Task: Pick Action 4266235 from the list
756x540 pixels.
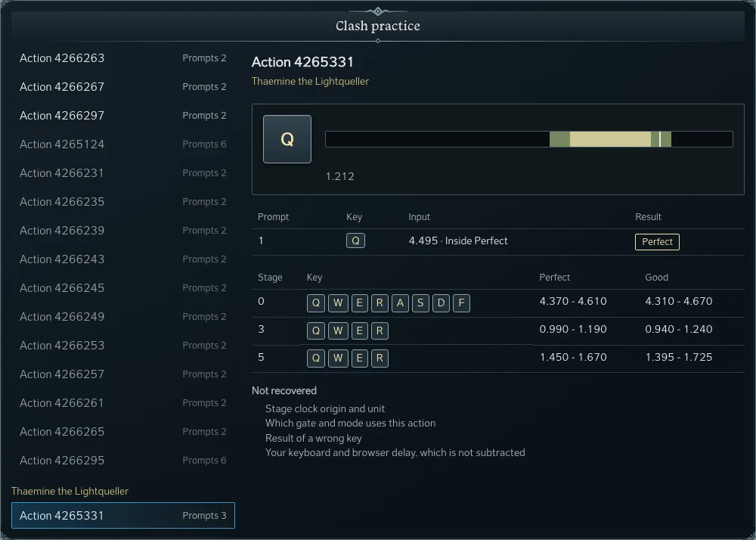Action: (123, 201)
